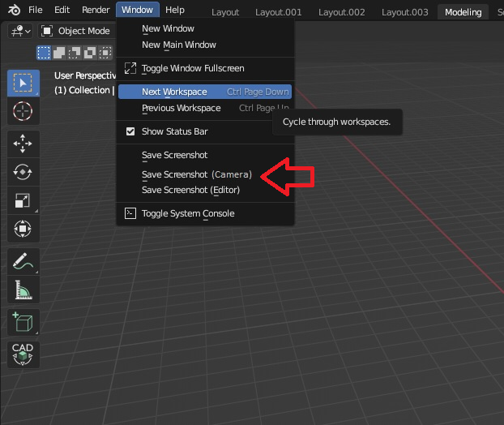Select the Modeling workspace tab
This screenshot has width=504, height=425.
[463, 12]
